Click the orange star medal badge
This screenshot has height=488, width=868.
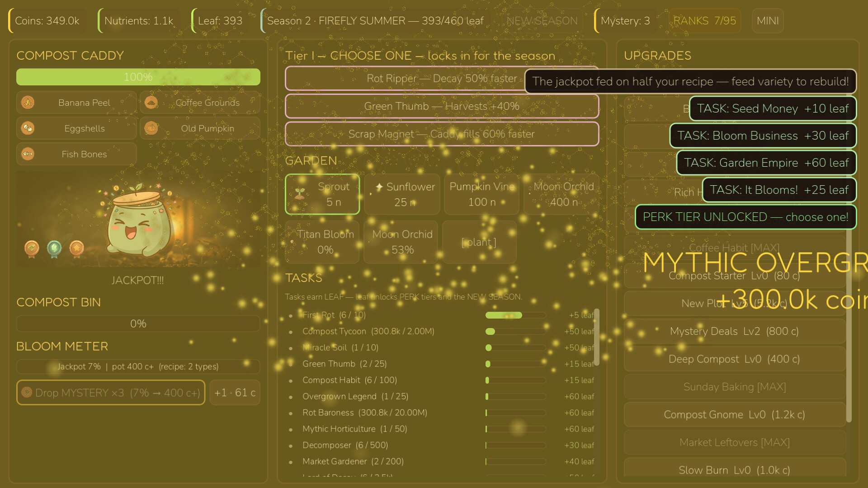click(x=77, y=249)
